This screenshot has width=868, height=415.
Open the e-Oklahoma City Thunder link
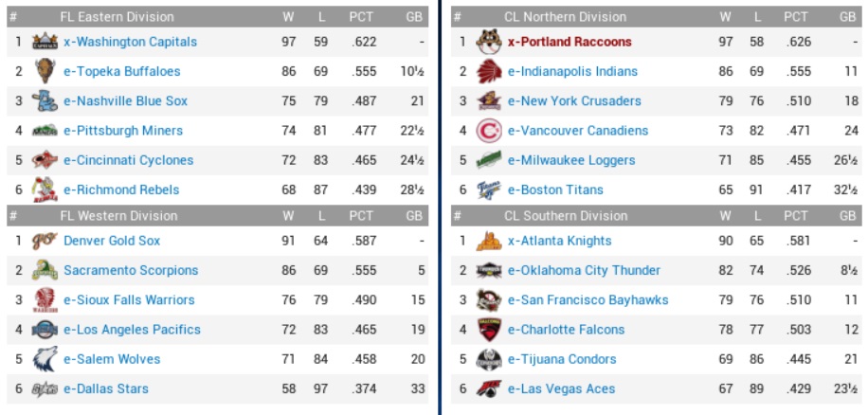click(584, 270)
